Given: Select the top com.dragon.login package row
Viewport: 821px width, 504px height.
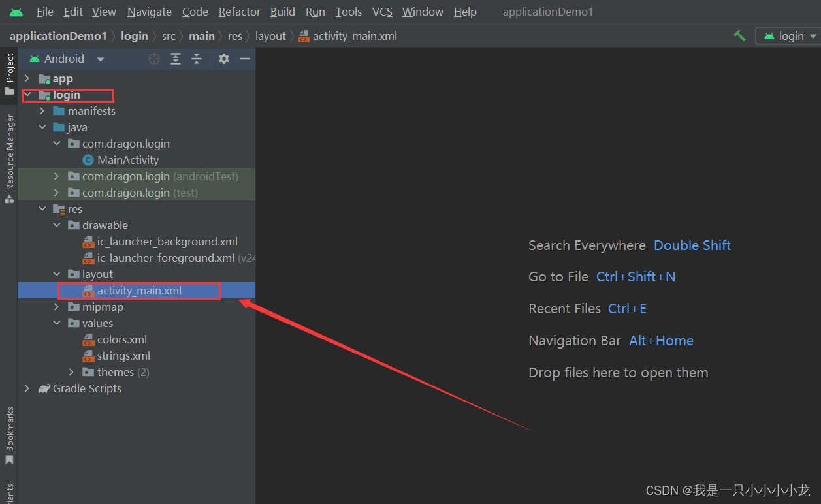Looking at the screenshot, I should coord(137,144).
